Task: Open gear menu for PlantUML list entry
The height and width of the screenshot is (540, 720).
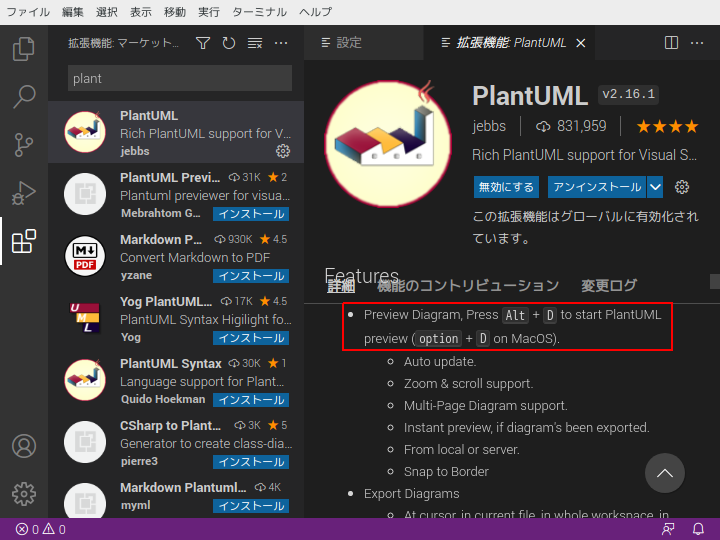Action: pos(283,151)
